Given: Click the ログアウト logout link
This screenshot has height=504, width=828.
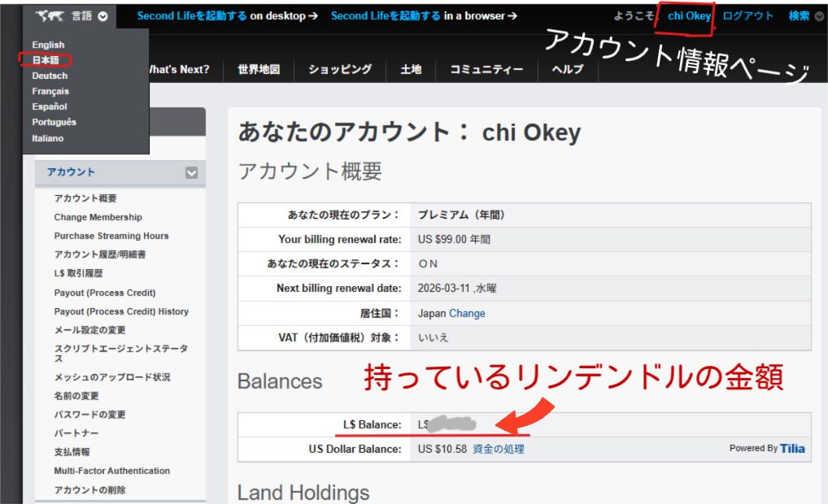Looking at the screenshot, I should (749, 14).
